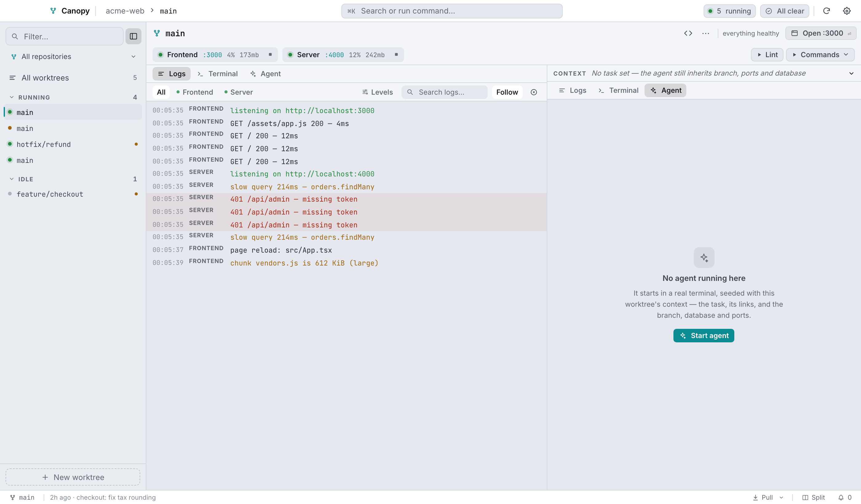Select right pane Agent tab
This screenshot has width=861, height=504.
[x=665, y=90]
